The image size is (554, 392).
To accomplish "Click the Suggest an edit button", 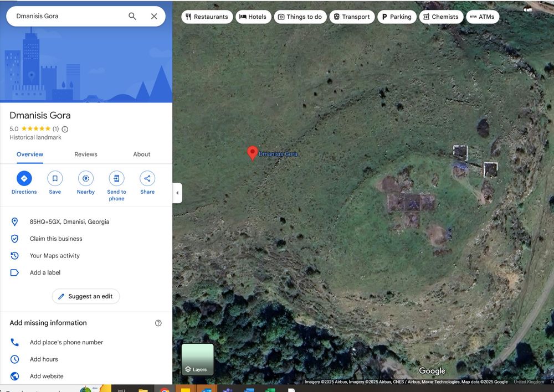I will [x=85, y=296].
